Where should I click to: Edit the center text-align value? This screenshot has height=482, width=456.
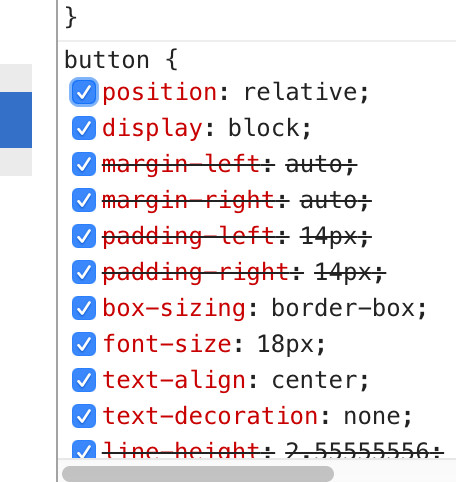pos(316,380)
